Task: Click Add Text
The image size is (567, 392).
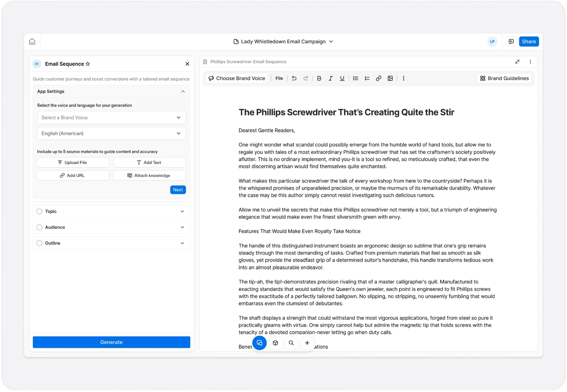Action: tap(150, 163)
